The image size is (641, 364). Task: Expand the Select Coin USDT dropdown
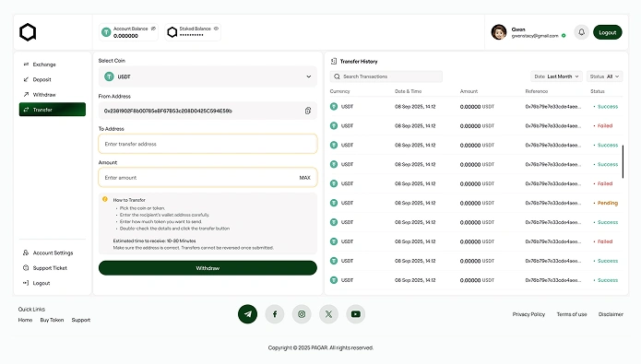click(x=208, y=76)
